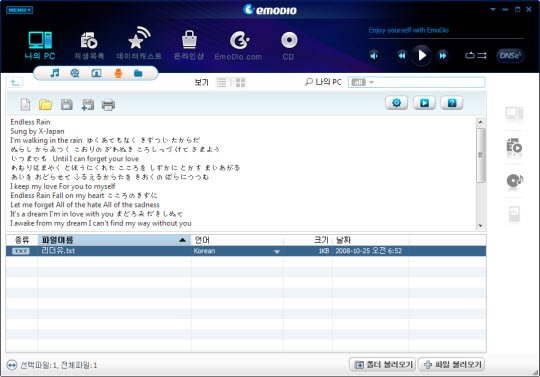Save the text file

pos(66,105)
